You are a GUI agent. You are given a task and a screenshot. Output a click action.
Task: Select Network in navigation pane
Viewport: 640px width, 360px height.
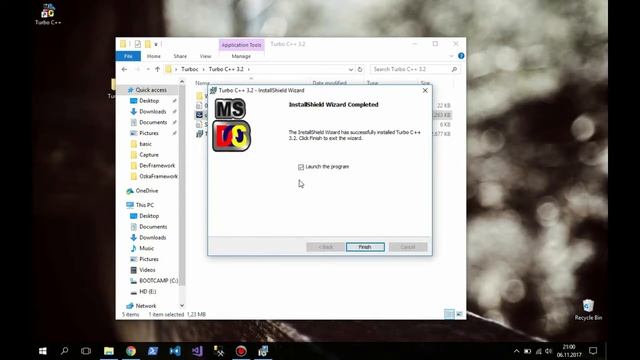point(146,306)
